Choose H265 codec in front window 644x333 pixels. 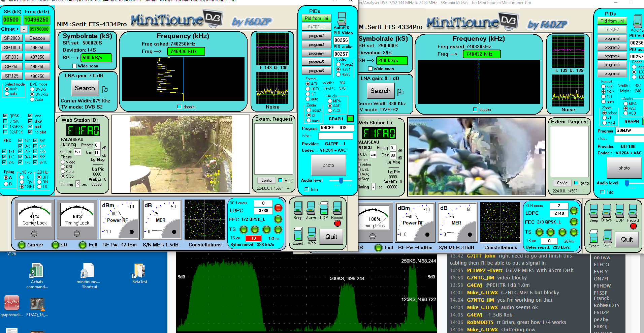tap(339, 74)
